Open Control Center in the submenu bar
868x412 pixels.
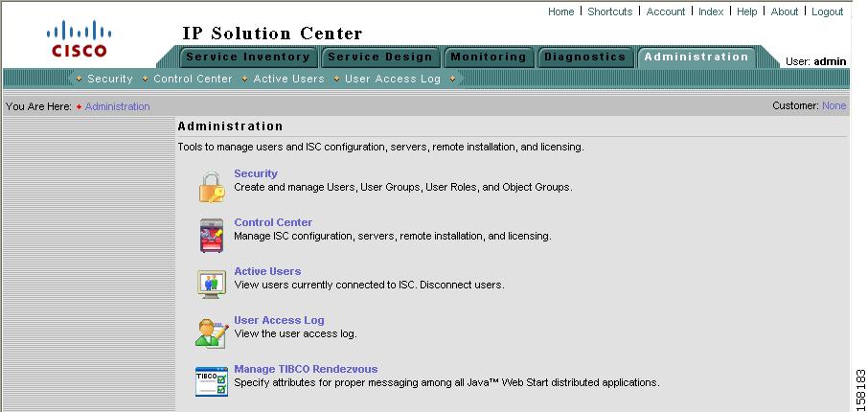193,79
